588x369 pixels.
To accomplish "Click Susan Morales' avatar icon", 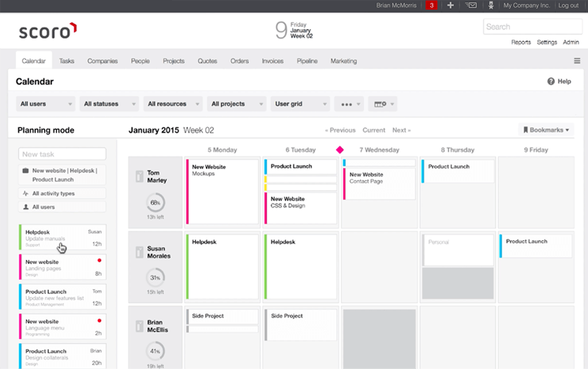I will [140, 252].
